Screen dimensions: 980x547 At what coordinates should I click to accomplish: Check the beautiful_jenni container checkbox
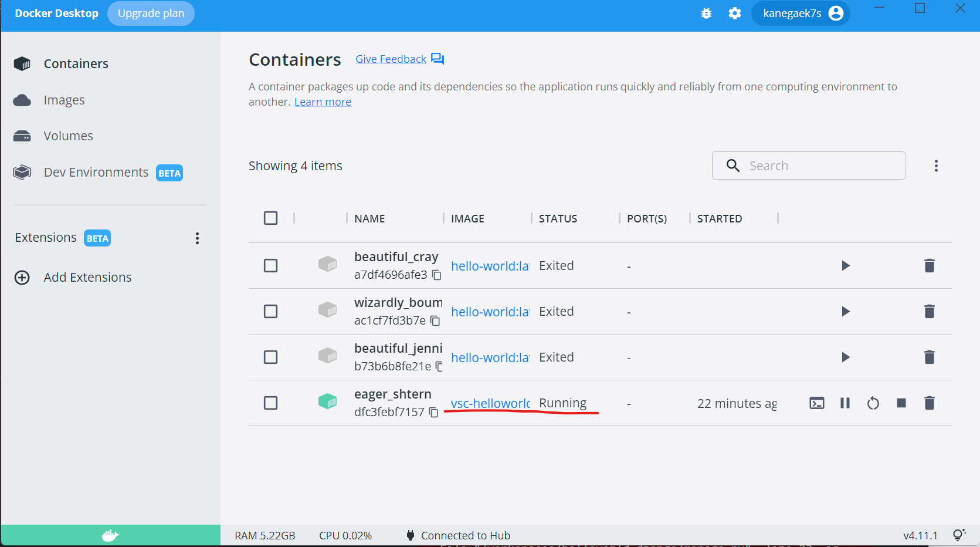(271, 357)
